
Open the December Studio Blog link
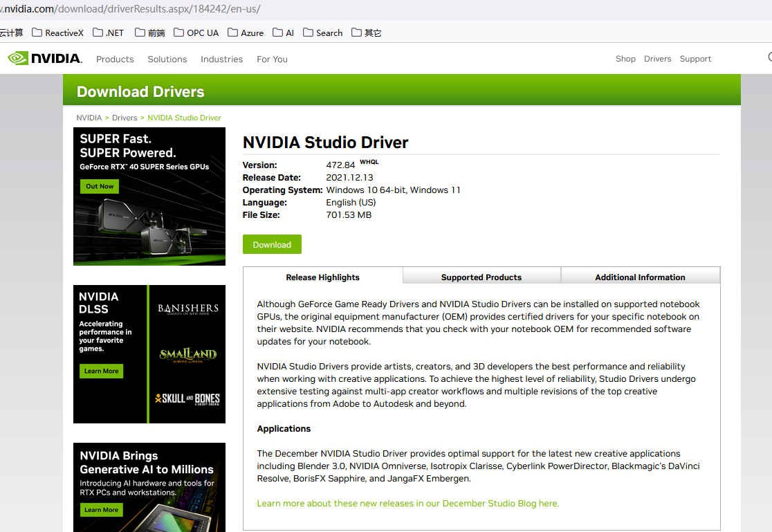click(407, 504)
